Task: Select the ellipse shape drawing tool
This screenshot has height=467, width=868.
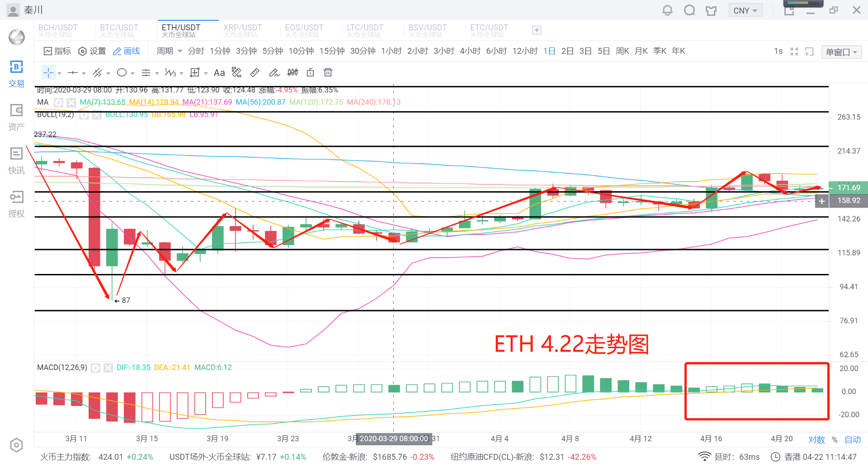Action: coord(122,73)
